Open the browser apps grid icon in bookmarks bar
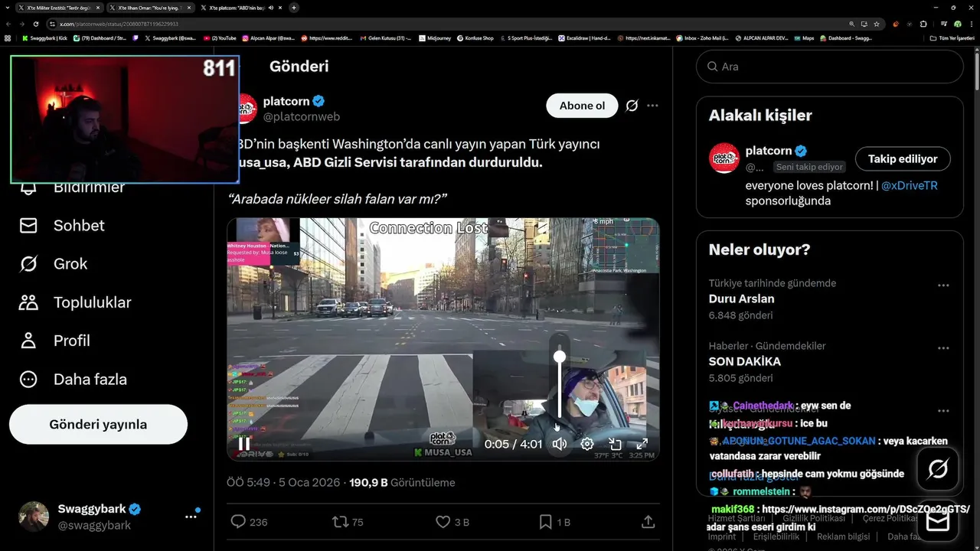 coord(8,37)
